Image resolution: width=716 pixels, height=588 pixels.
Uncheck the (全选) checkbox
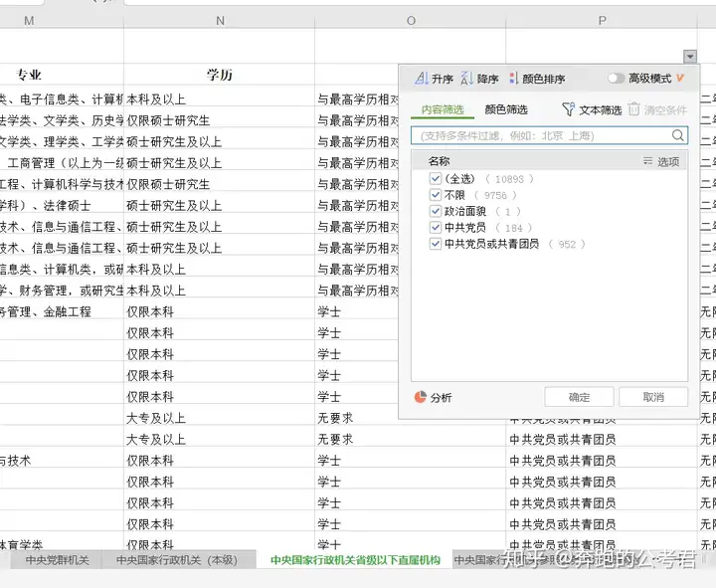(x=436, y=179)
